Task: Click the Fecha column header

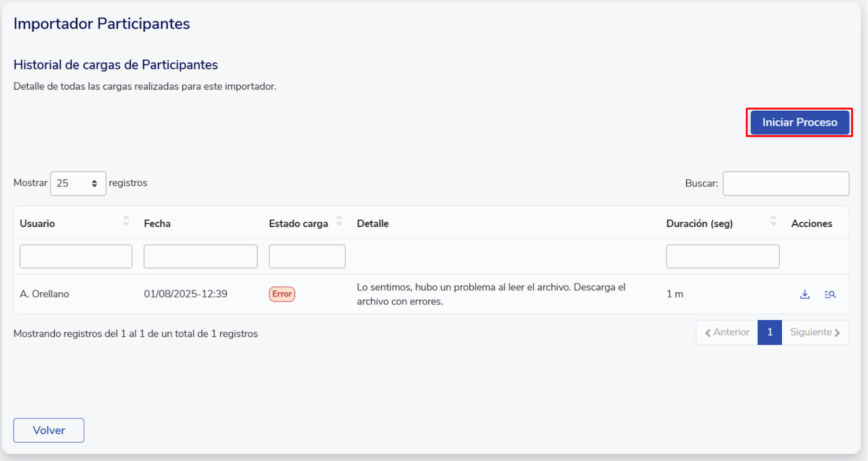Action: pyautogui.click(x=157, y=224)
